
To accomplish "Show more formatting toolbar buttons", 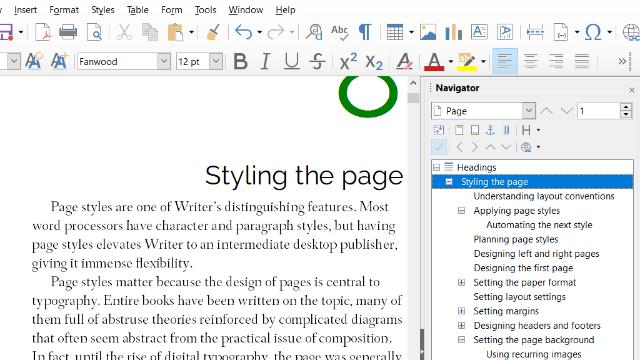I will pos(622,62).
